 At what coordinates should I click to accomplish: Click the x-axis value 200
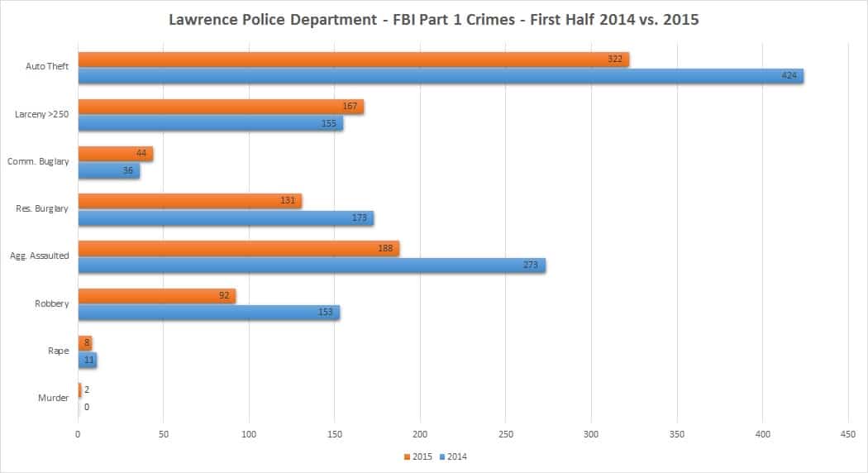(x=420, y=434)
